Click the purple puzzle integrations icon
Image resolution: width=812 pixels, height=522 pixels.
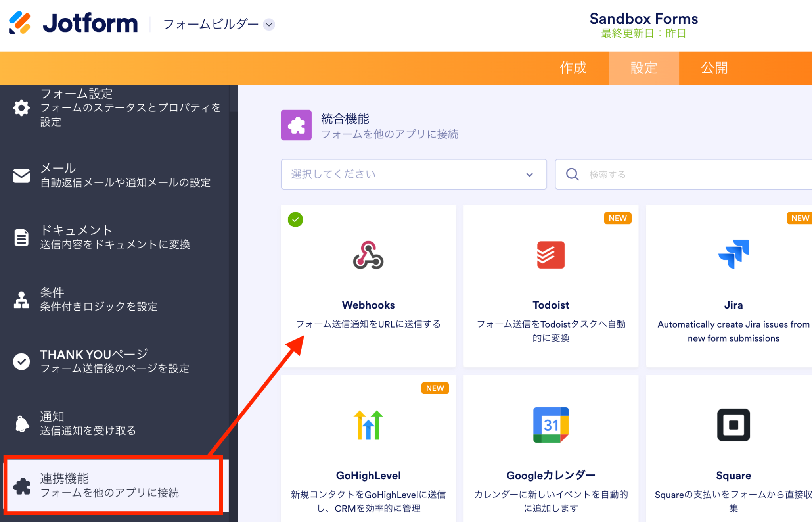tap(296, 125)
